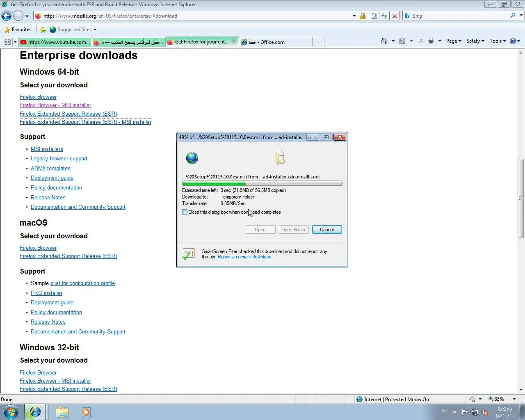The height and width of the screenshot is (420, 525).
Task: Open a new blank tab
Action: tap(318, 42)
